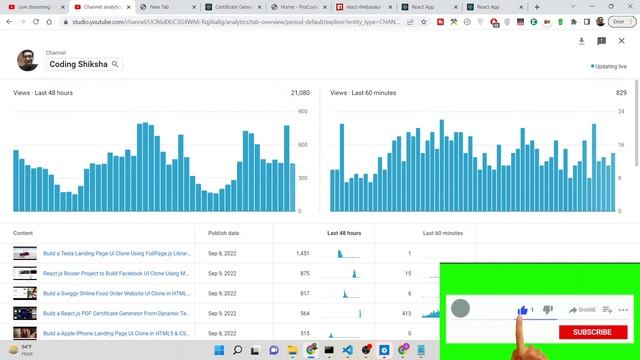Screen dimensions: 640x360
Task: Open React.js Router Facebook UI Clone video
Action: [x=116, y=273]
